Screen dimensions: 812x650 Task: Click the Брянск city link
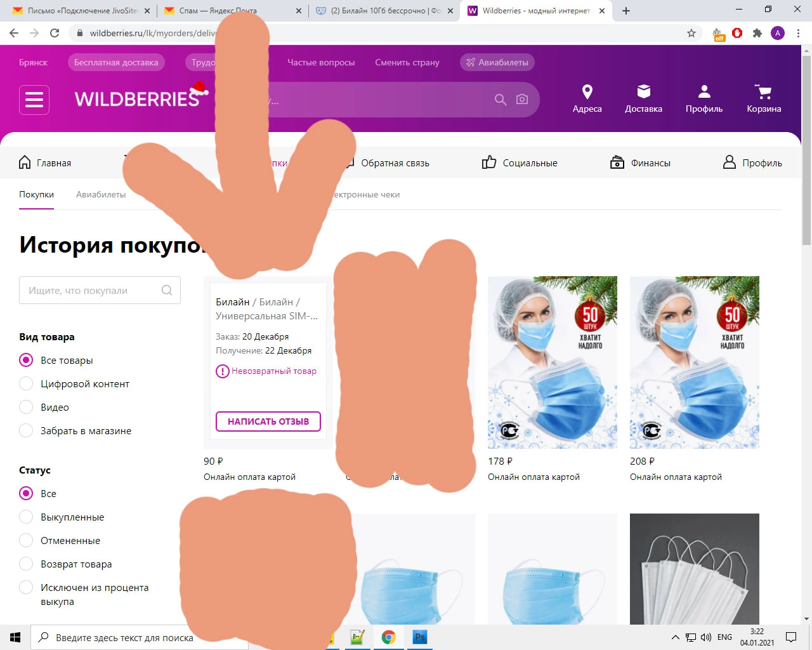point(34,62)
